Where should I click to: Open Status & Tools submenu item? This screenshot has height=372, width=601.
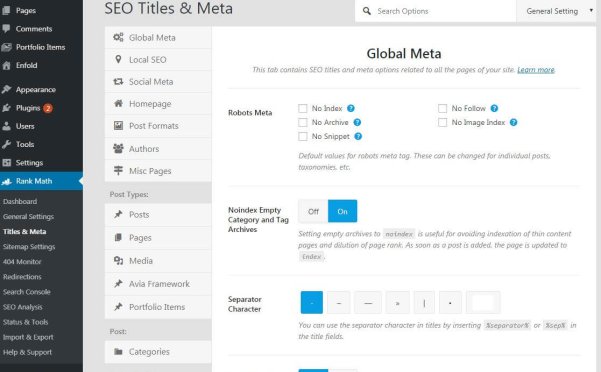(25, 322)
